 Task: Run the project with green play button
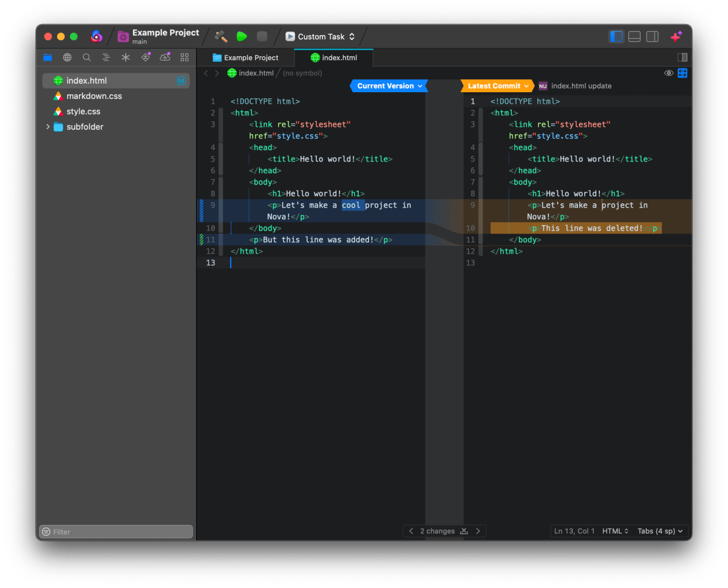click(242, 36)
